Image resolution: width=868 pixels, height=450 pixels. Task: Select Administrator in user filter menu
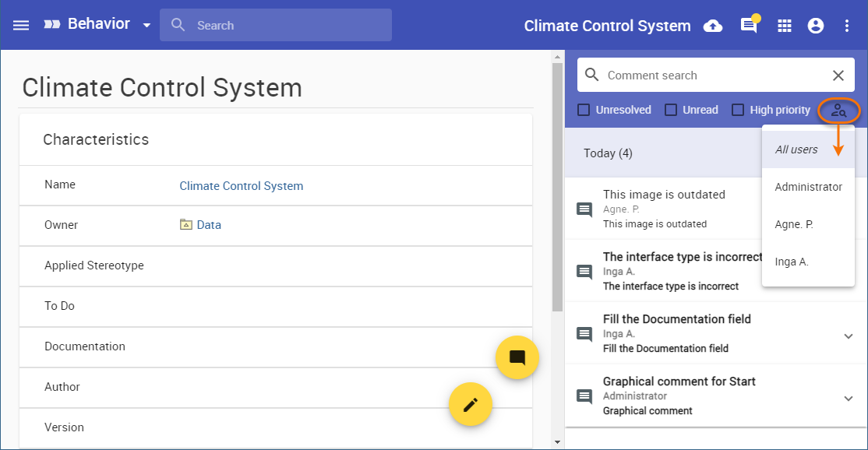click(808, 187)
